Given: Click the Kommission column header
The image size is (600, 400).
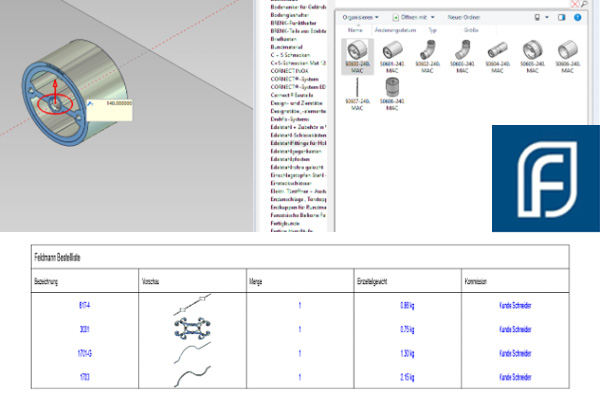Looking at the screenshot, I should (476, 282).
